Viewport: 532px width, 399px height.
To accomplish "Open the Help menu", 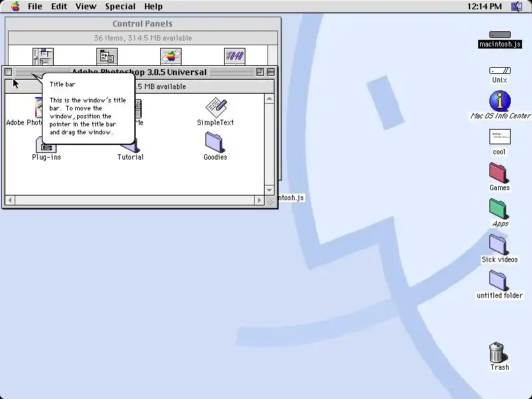I will [154, 7].
